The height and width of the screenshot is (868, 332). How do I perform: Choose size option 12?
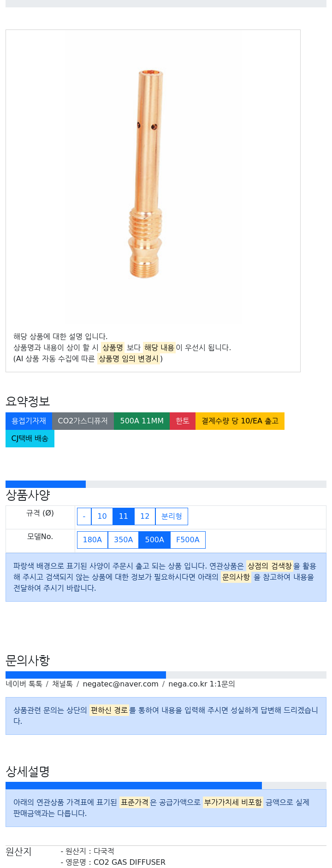point(145,516)
